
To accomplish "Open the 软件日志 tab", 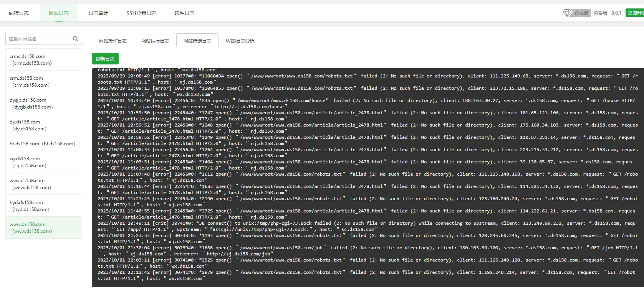I will (x=184, y=13).
